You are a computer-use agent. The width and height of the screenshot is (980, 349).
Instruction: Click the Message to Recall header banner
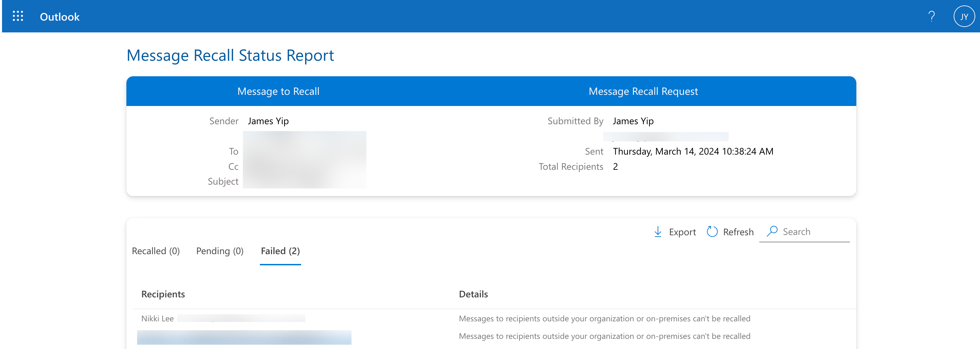[279, 91]
